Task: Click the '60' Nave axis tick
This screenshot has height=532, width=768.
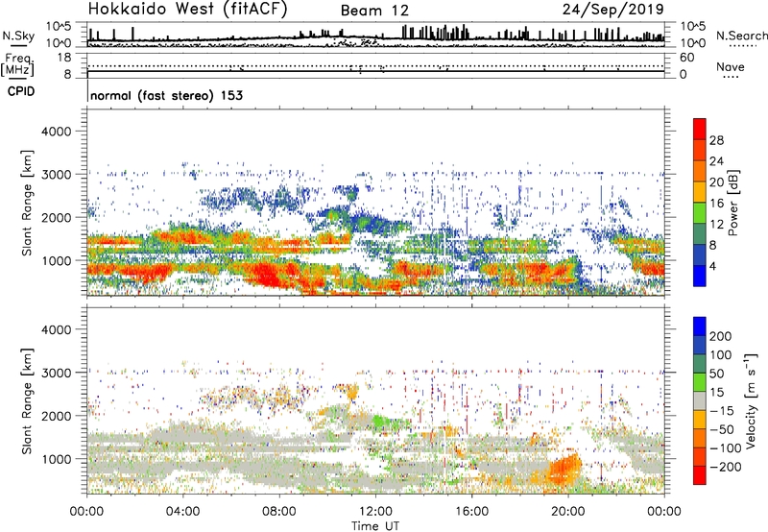Action: (686, 58)
